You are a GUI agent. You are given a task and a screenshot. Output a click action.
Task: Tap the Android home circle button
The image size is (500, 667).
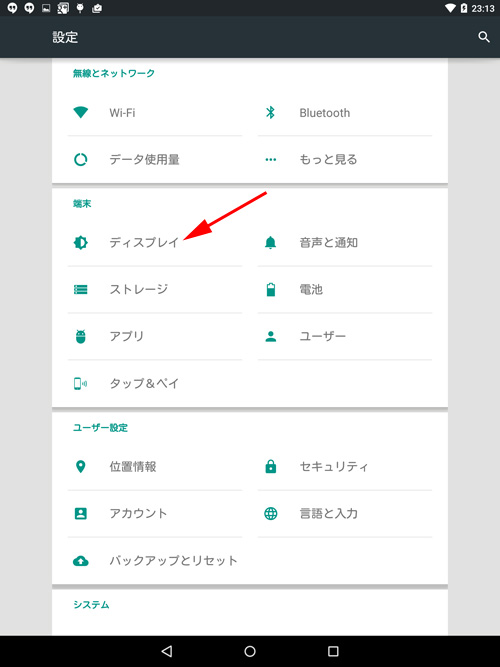coord(250,651)
